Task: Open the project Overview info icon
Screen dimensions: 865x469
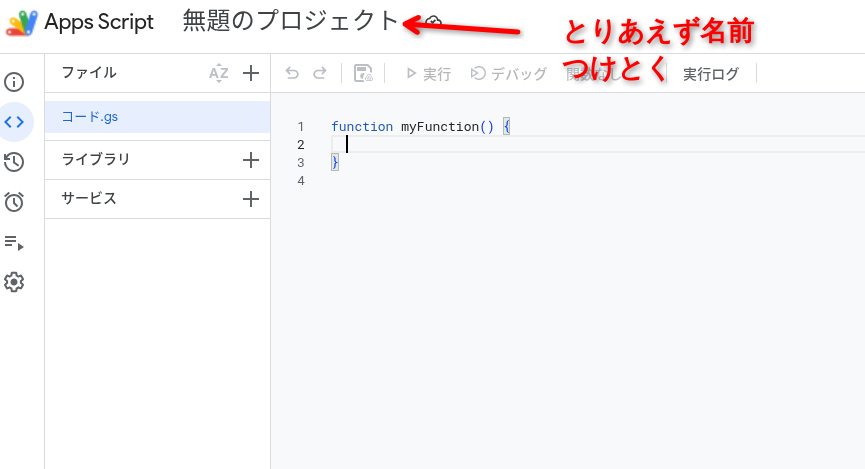Action: coord(14,82)
